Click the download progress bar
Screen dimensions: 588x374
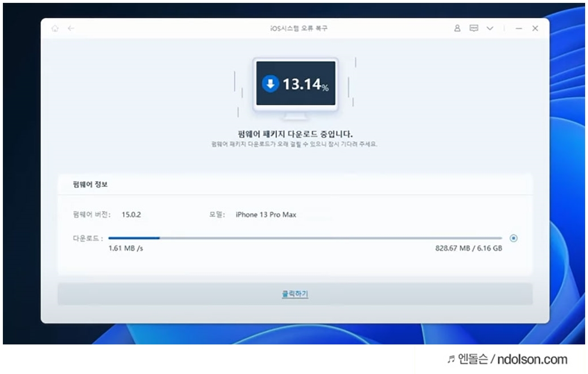tap(305, 238)
